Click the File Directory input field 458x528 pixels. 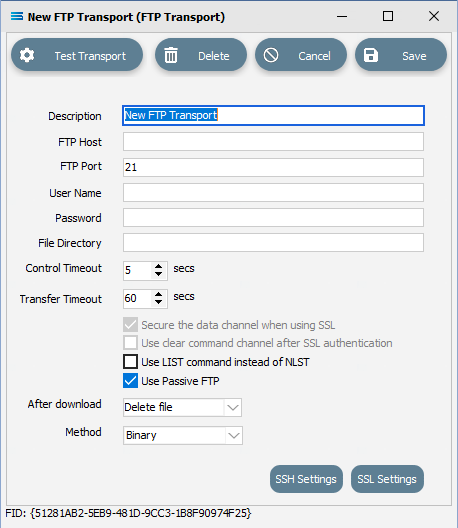point(273,242)
